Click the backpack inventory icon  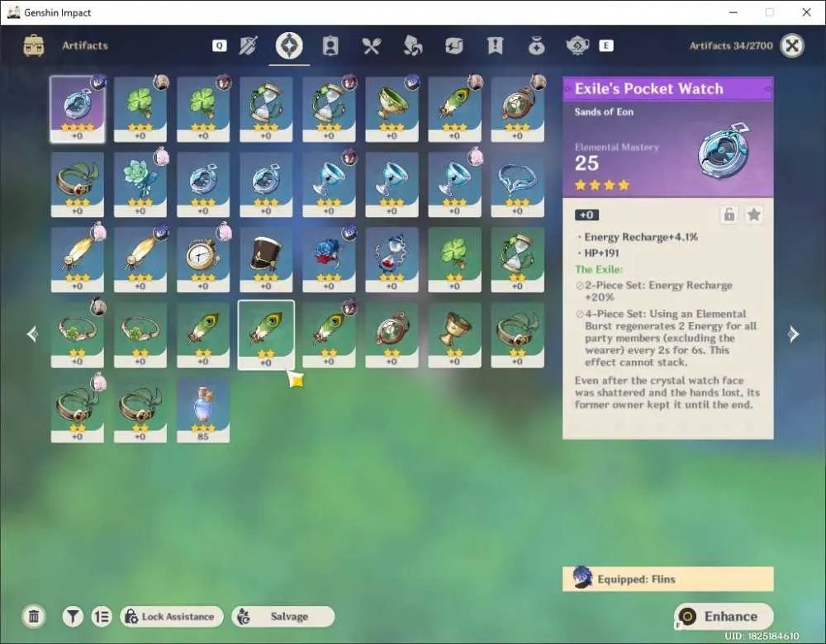(x=34, y=45)
